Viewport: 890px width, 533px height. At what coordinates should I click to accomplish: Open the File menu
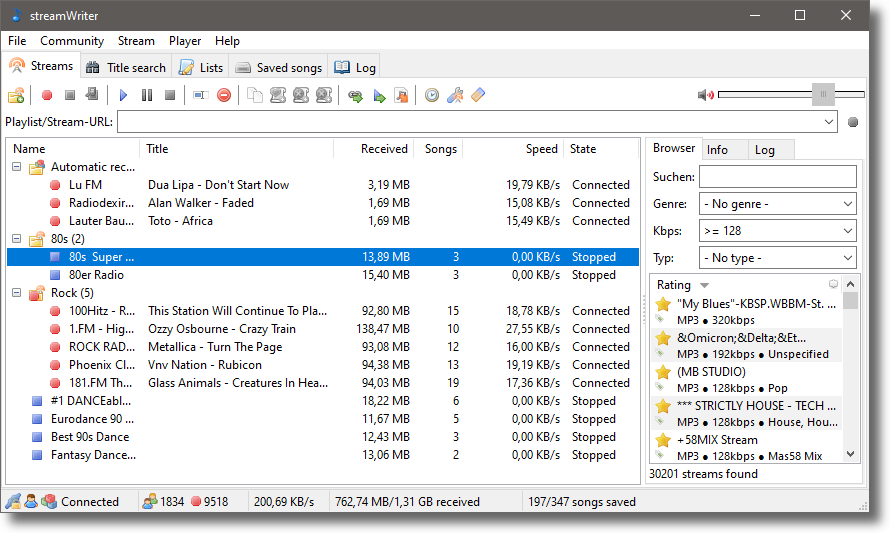[x=17, y=41]
